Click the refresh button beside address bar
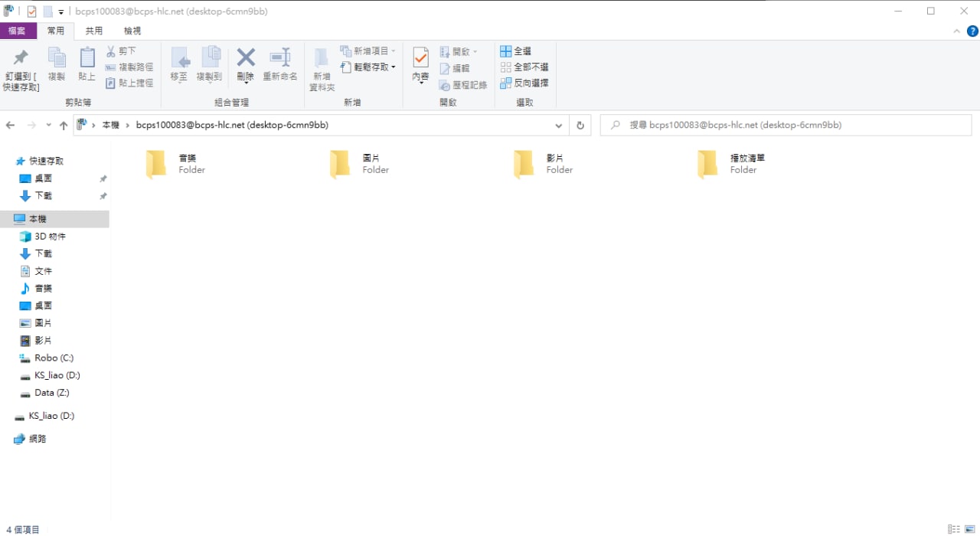This screenshot has height=536, width=980. coord(580,126)
